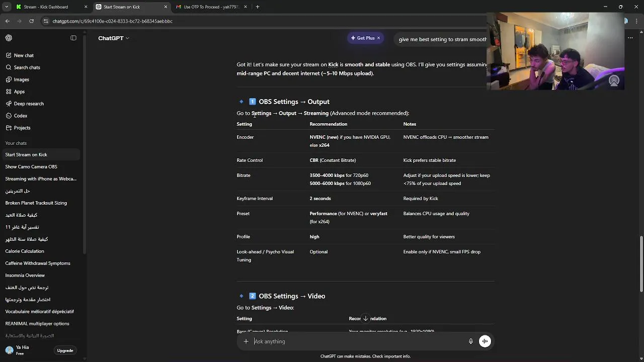Go back with browser back arrow
644x362 pixels.
[x=8, y=21]
